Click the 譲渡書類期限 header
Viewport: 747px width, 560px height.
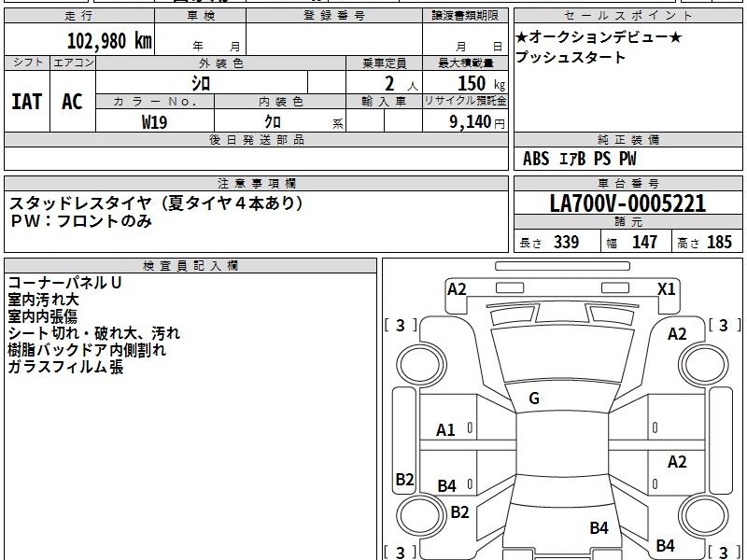465,16
